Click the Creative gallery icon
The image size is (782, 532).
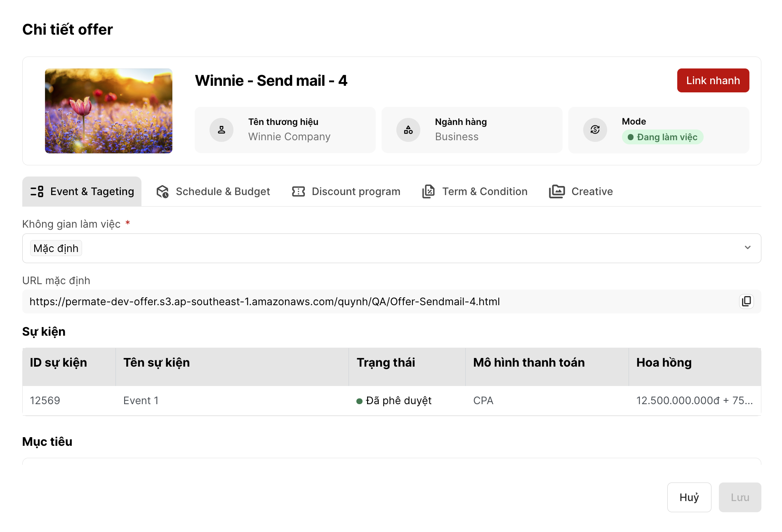point(557,192)
